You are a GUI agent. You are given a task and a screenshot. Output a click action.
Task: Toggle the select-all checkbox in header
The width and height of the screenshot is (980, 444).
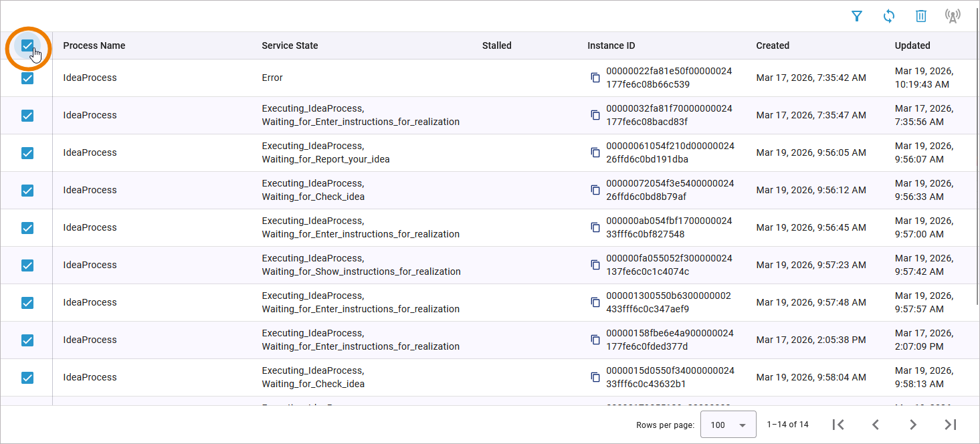coord(27,45)
